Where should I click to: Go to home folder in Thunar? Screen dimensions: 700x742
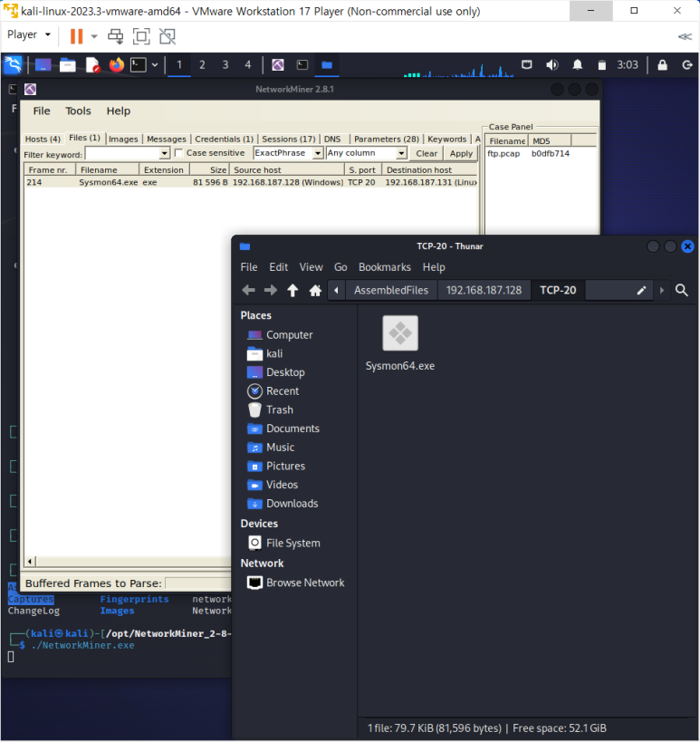coord(315,290)
